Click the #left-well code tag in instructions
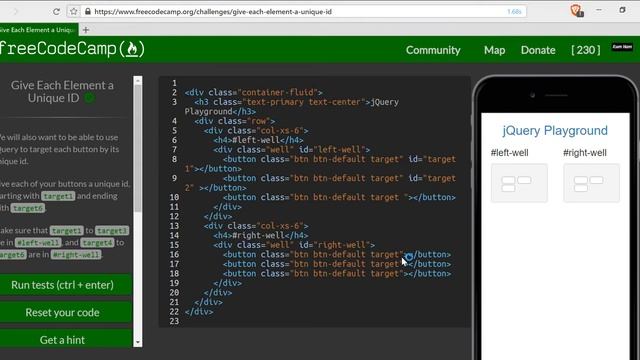The width and height of the screenshot is (640, 360). pyautogui.click(x=38, y=242)
